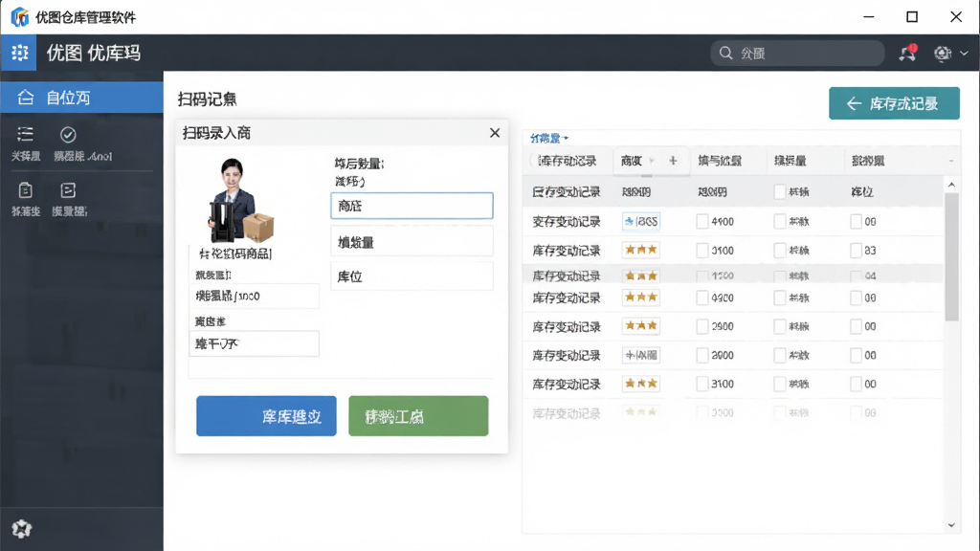The height and width of the screenshot is (551, 980).
Task: Expand the chevron beside the globe icon
Action: (x=964, y=54)
